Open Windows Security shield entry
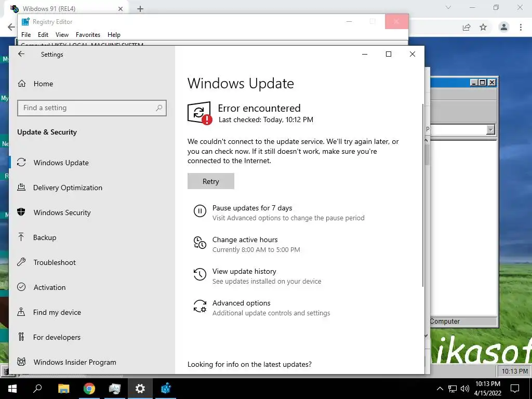The height and width of the screenshot is (399, 532). click(x=62, y=212)
